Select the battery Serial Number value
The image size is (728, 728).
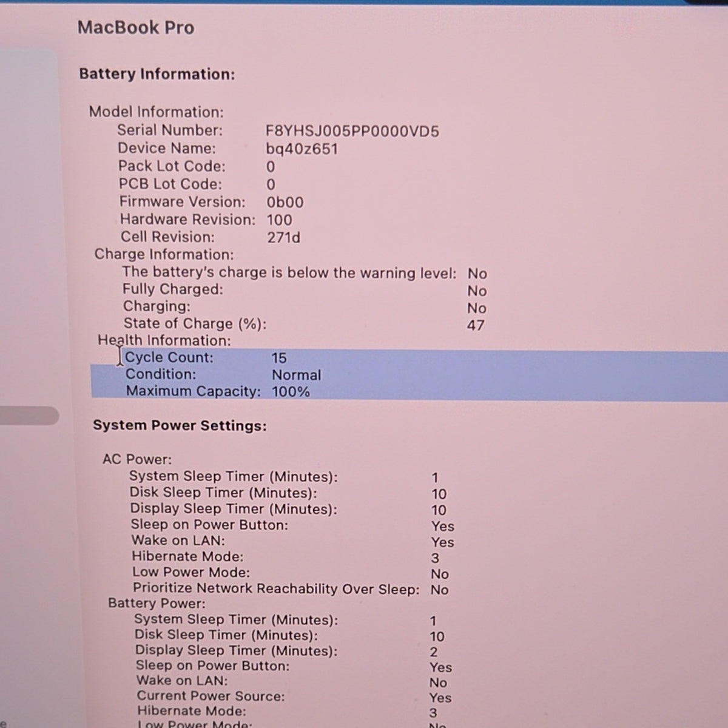tap(352, 131)
